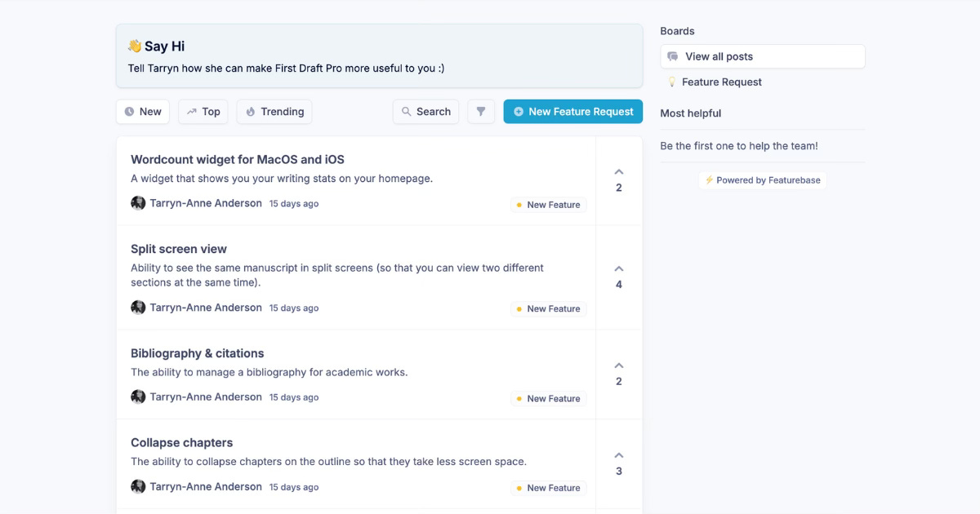Upvote Bibliography & citations post

click(x=619, y=374)
